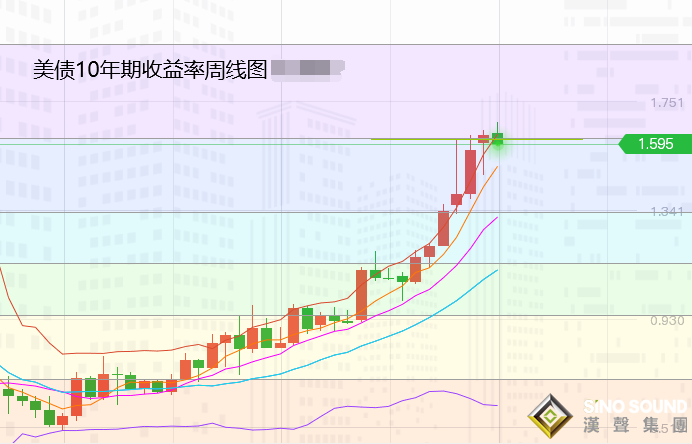Click the light green Fibonacci zone band

click(200, 289)
